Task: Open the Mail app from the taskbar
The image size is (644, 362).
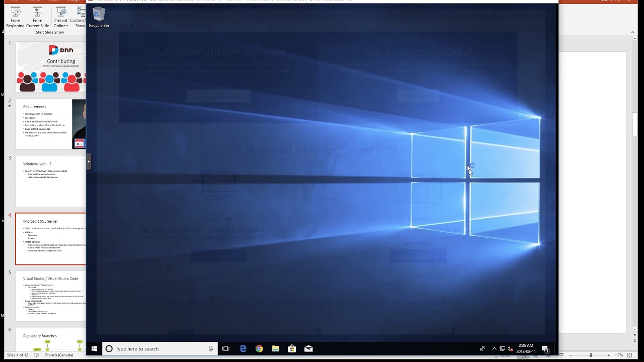Action: pos(308,348)
